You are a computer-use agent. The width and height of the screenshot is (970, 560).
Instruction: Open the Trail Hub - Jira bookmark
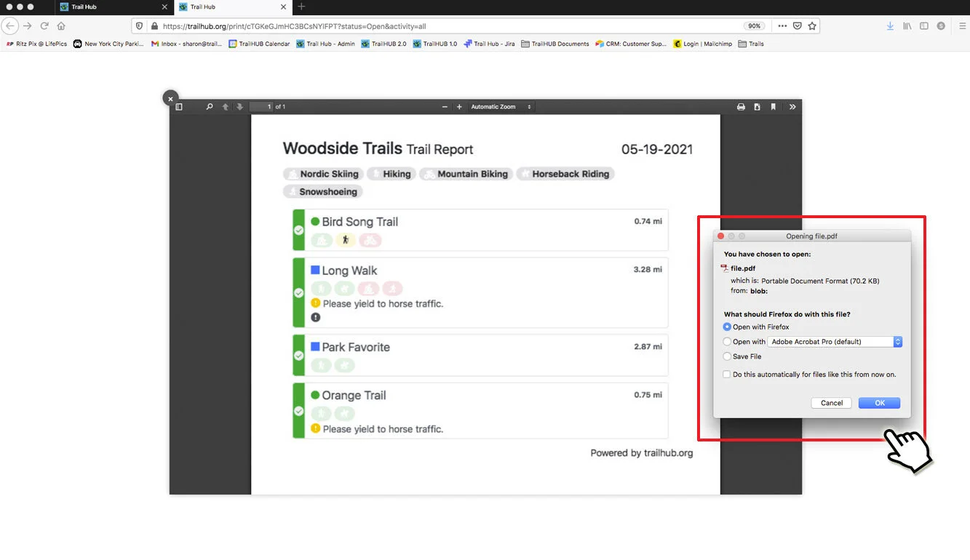(x=489, y=44)
